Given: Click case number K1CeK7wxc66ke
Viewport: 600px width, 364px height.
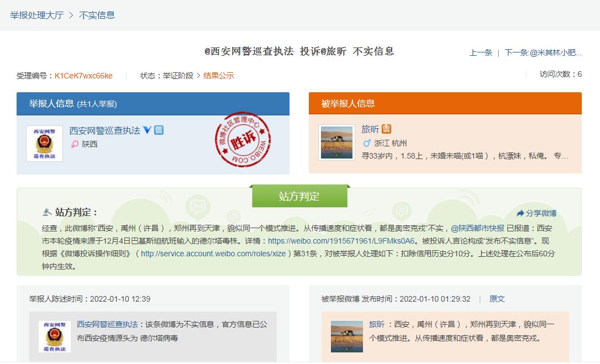Looking at the screenshot, I should (83, 76).
